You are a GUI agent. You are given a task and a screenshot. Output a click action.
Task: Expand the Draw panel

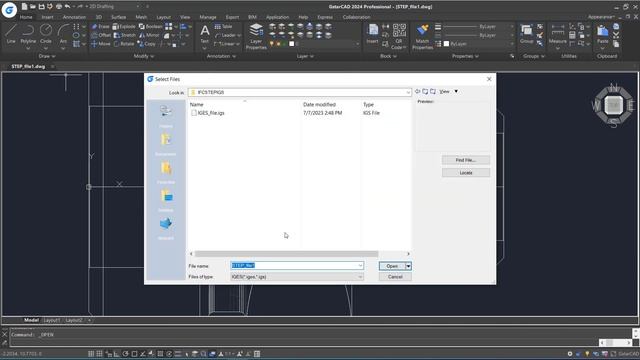click(x=47, y=56)
